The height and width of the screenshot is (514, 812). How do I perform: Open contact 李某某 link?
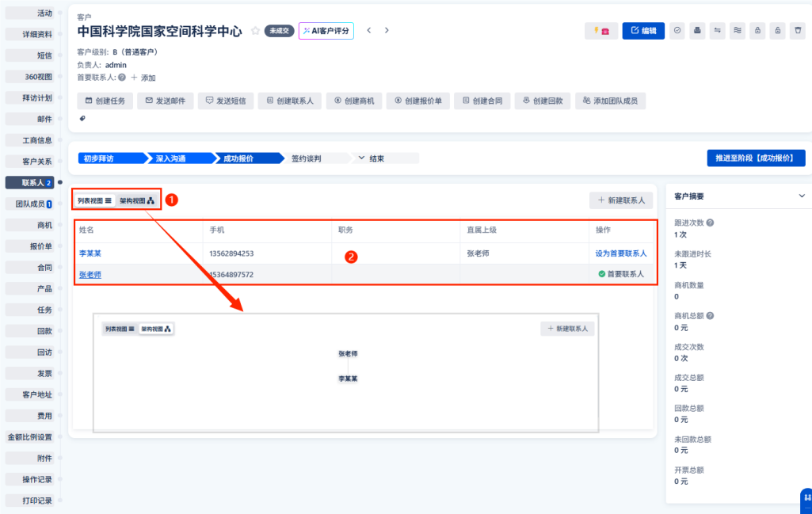[90, 253]
